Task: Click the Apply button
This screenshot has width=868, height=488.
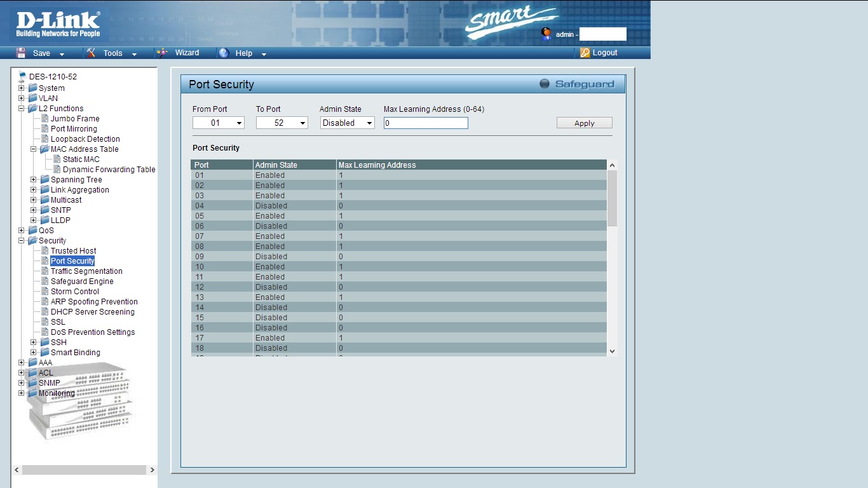Action: (x=585, y=123)
